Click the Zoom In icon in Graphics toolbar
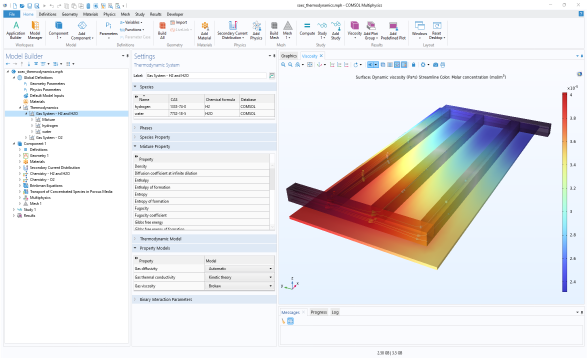 [x=283, y=65]
